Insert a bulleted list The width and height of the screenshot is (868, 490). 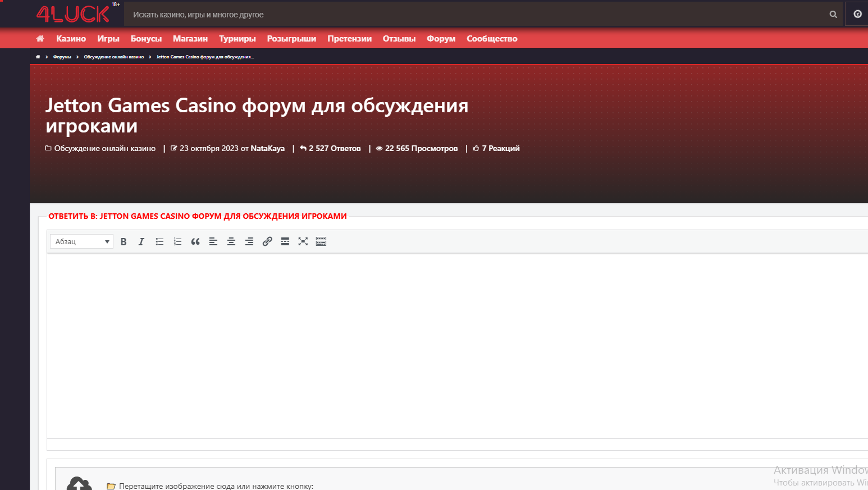(x=159, y=241)
